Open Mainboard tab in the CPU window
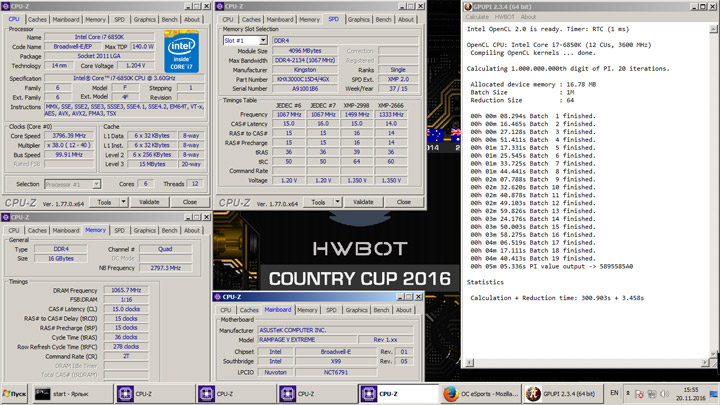Screen dimensions: 720x405 point(66,19)
